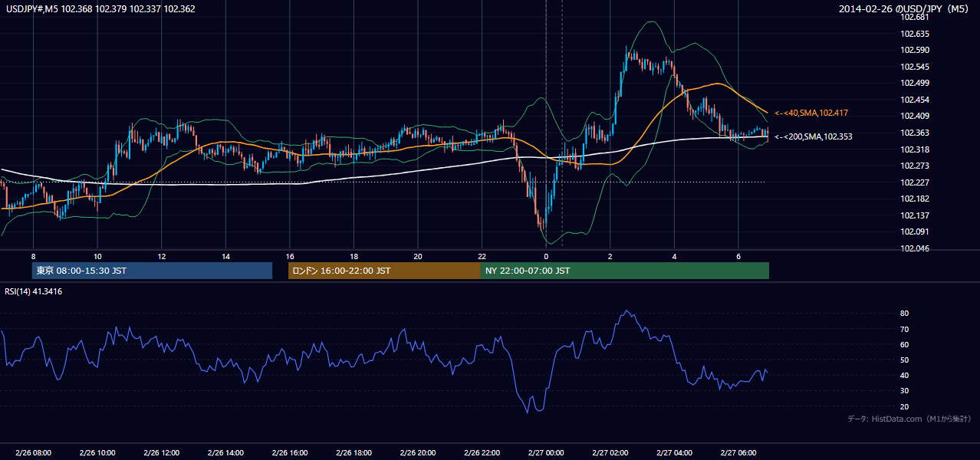Click the 2/27 04:00 date axis label
The height and width of the screenshot is (460, 980).
tap(674, 453)
